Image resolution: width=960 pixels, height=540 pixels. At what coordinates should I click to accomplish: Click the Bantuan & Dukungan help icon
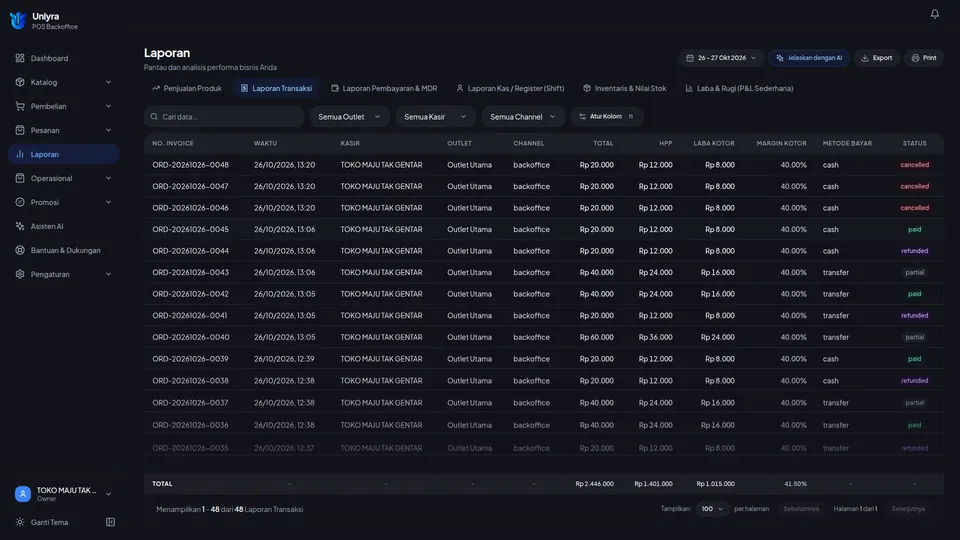coord(20,250)
